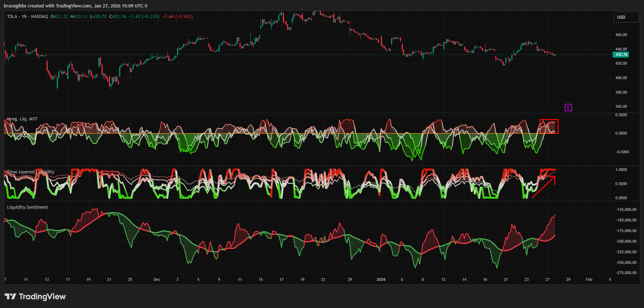The image size is (644, 308).
Task: Click the TradingView wordmark text
Action: click(x=42, y=296)
